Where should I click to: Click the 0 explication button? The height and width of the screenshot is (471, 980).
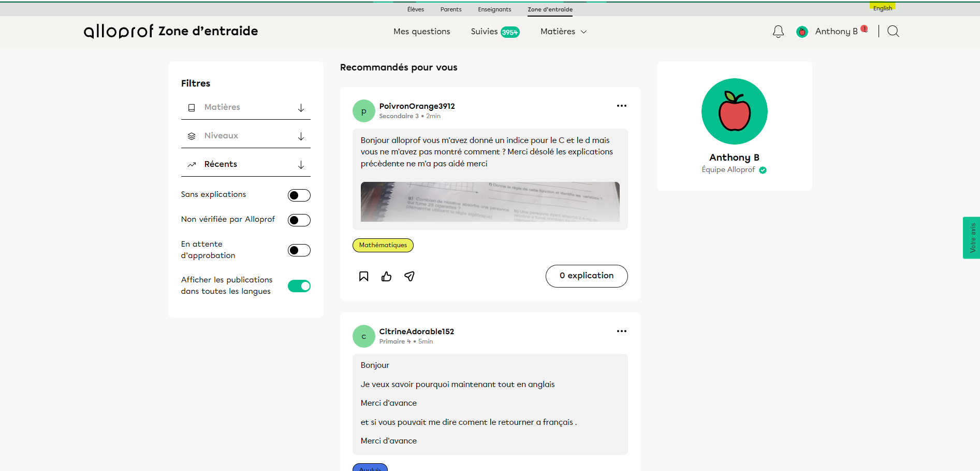586,276
